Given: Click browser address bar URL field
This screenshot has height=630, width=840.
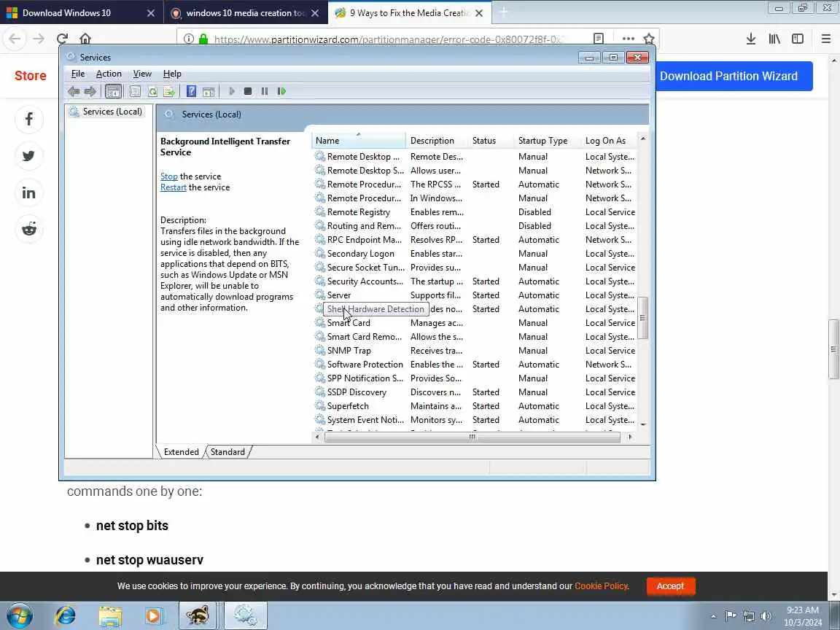Looking at the screenshot, I should [389, 39].
